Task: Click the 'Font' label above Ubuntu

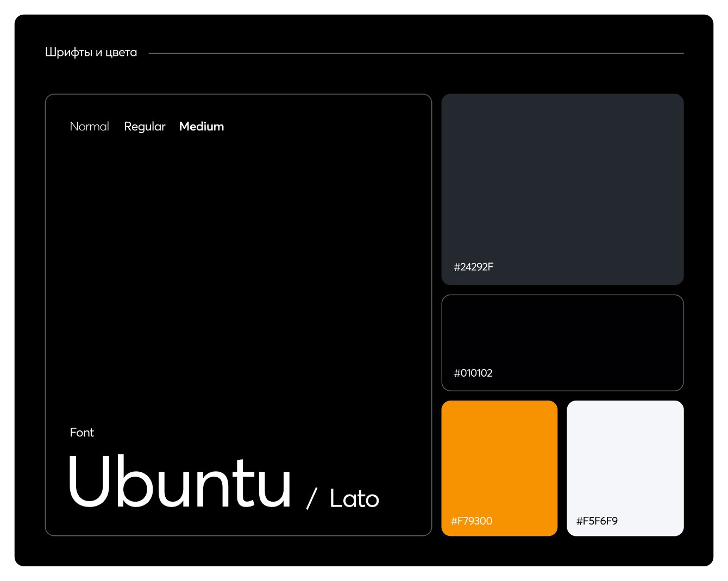Action: (x=82, y=433)
